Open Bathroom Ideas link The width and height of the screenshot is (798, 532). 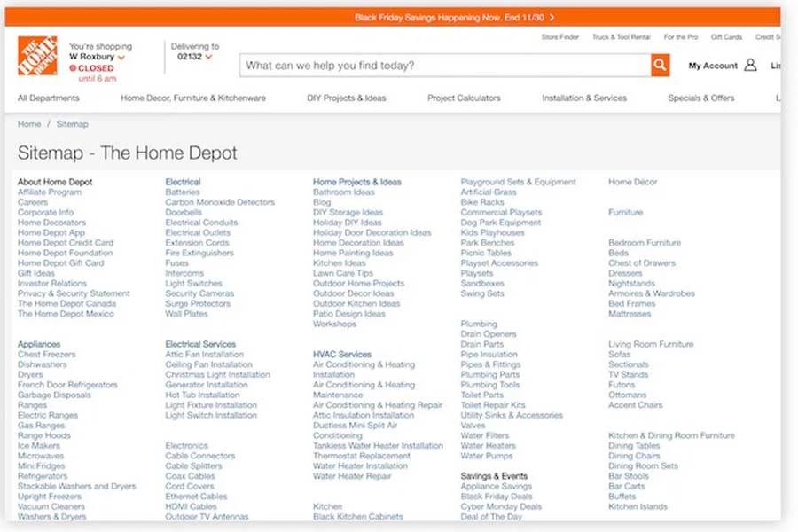343,192
